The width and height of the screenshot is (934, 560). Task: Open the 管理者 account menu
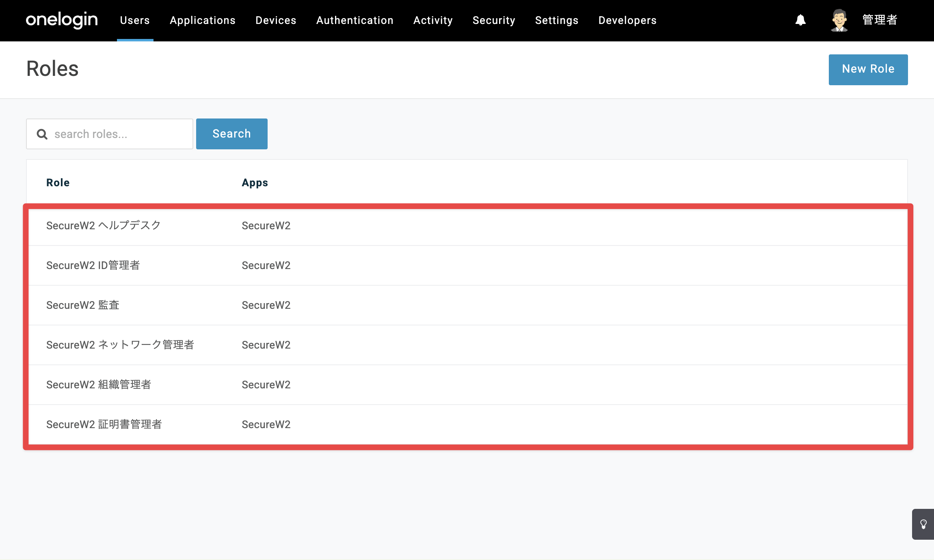[x=880, y=20]
